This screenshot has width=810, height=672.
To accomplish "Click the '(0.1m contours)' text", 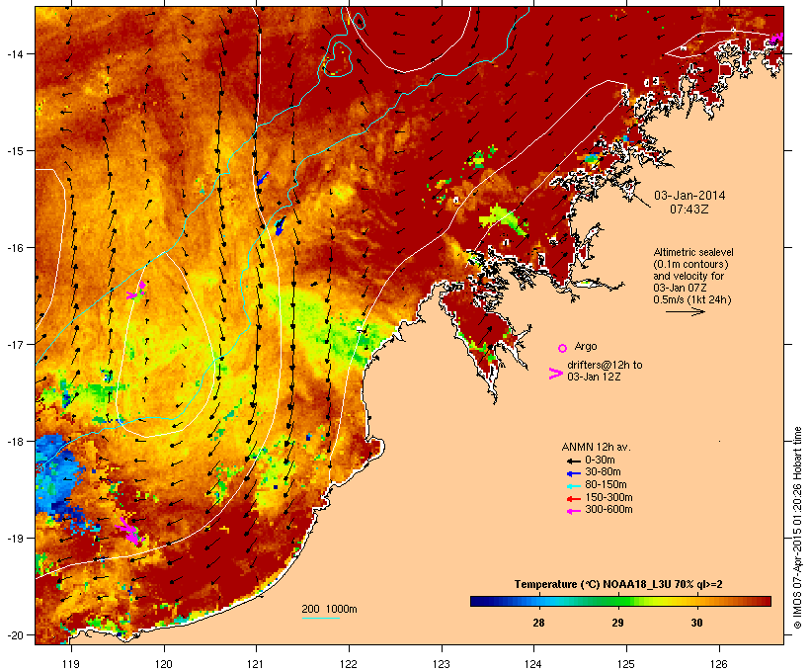I will point(691,264).
